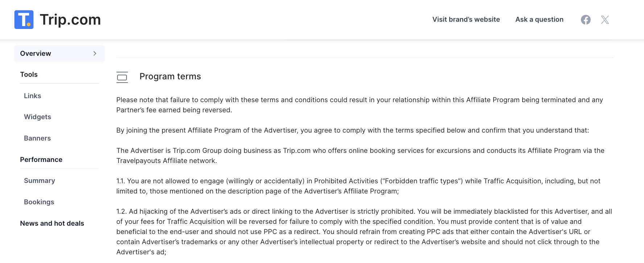This screenshot has width=644, height=263.
Task: Open Visit brand's website link
Action: [x=466, y=20]
